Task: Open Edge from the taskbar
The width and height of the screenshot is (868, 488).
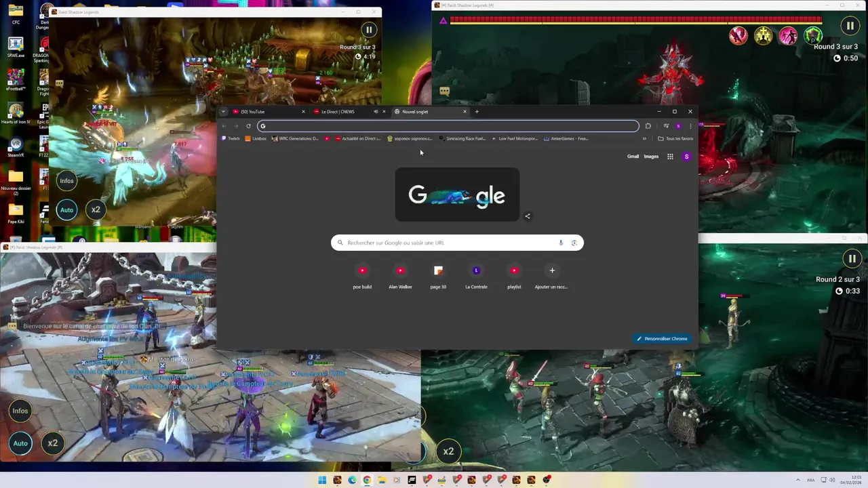Action: (x=352, y=481)
